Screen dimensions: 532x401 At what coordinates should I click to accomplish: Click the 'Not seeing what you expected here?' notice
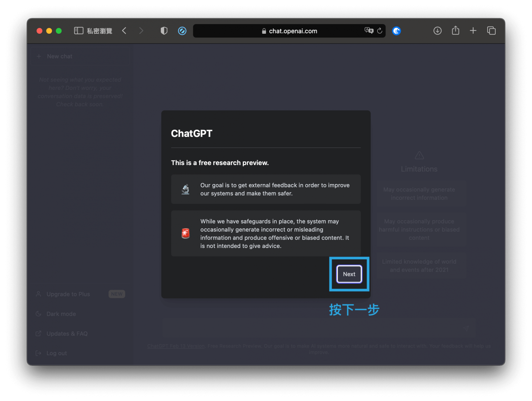[80, 92]
